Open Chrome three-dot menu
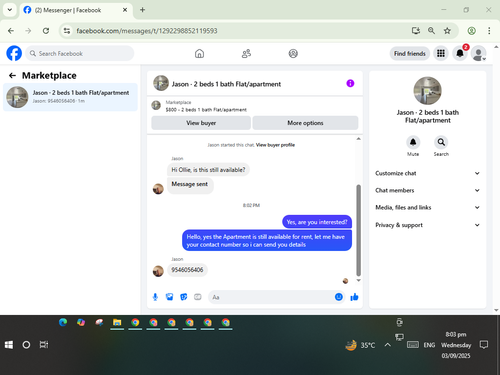 coord(489,31)
